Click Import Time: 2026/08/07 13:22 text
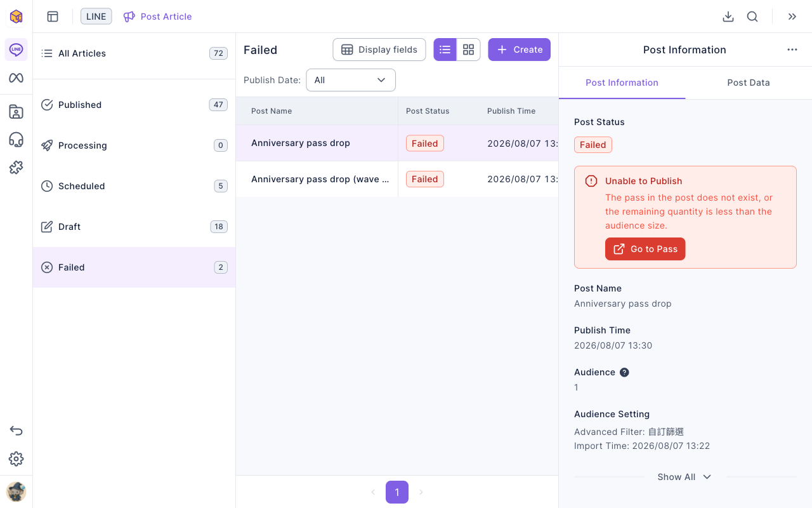Image resolution: width=812 pixels, height=508 pixels. pyautogui.click(x=642, y=446)
